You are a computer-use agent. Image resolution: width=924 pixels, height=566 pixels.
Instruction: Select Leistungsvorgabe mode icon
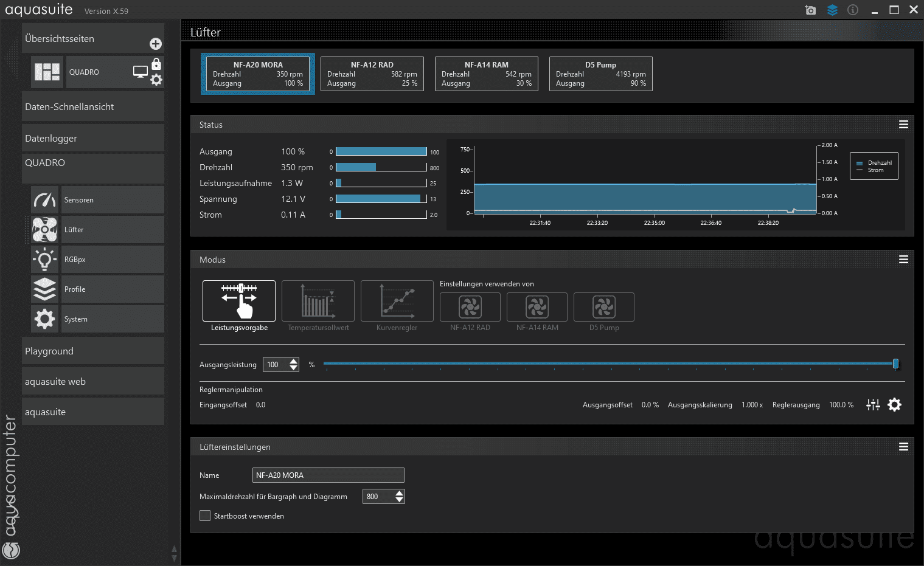tap(239, 300)
